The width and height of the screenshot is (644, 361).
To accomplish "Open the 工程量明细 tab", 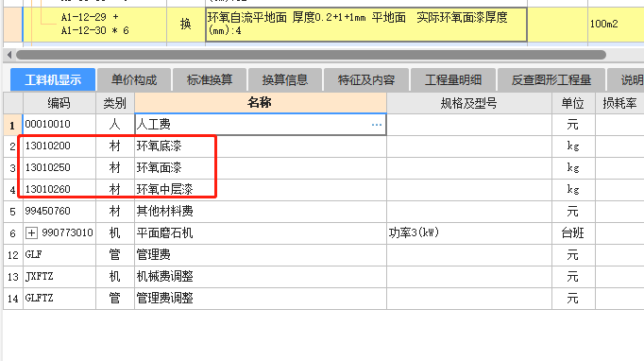I will (x=453, y=79).
